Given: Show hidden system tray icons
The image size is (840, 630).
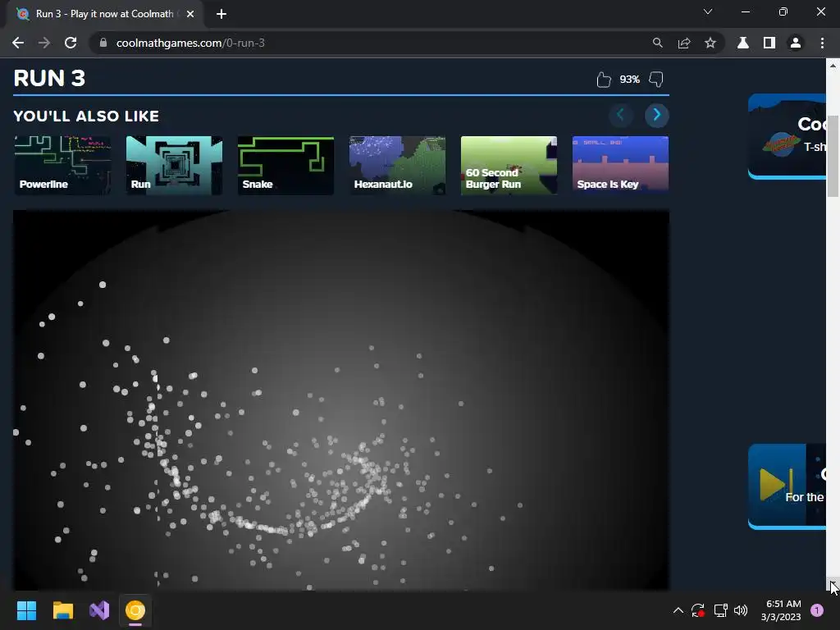Looking at the screenshot, I should [x=678, y=610].
